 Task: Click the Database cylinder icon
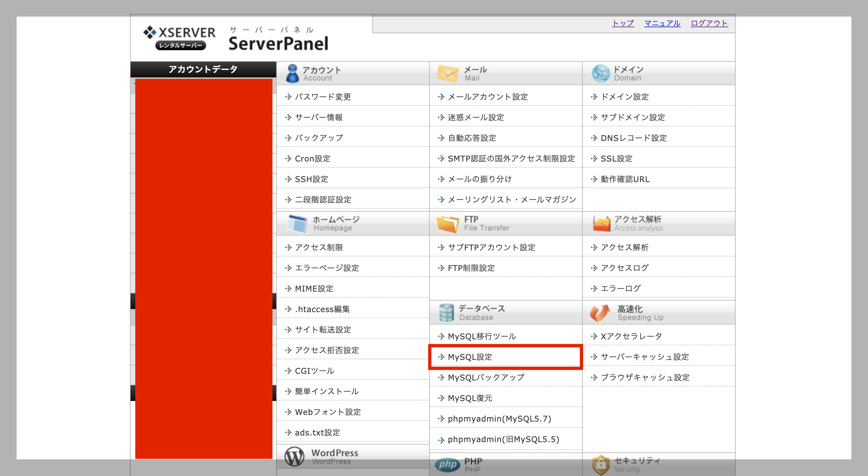(446, 312)
